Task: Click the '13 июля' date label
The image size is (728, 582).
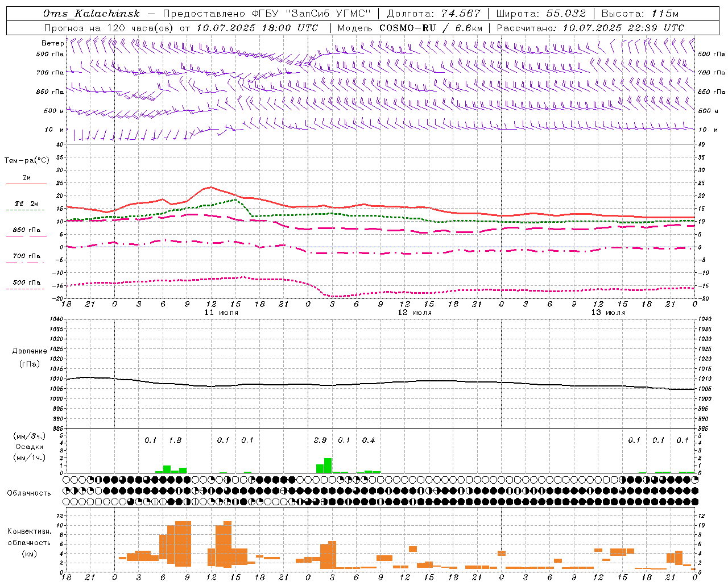Action: (x=608, y=313)
